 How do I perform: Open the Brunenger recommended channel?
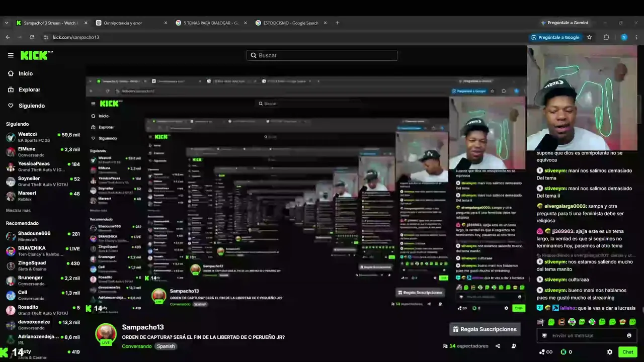click(43, 281)
